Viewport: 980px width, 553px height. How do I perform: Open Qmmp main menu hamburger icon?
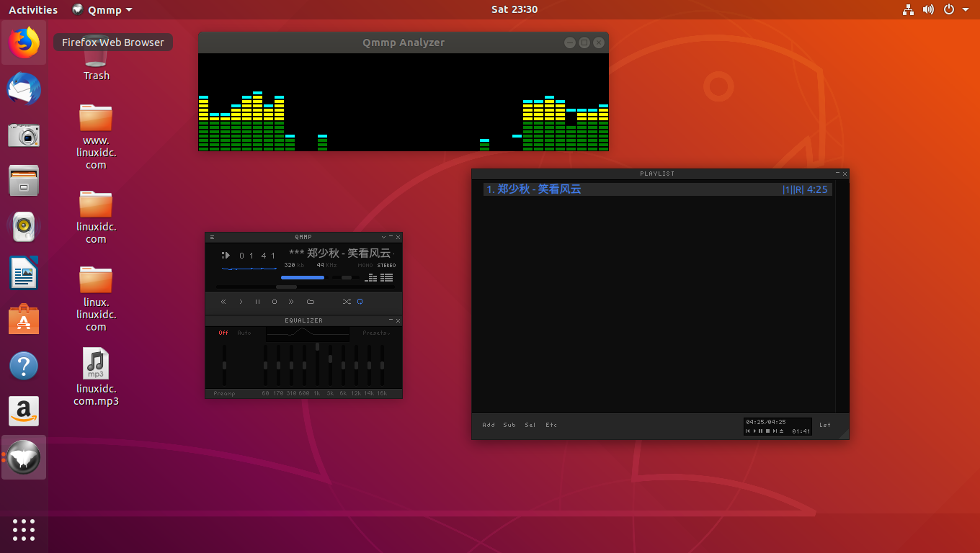(212, 237)
